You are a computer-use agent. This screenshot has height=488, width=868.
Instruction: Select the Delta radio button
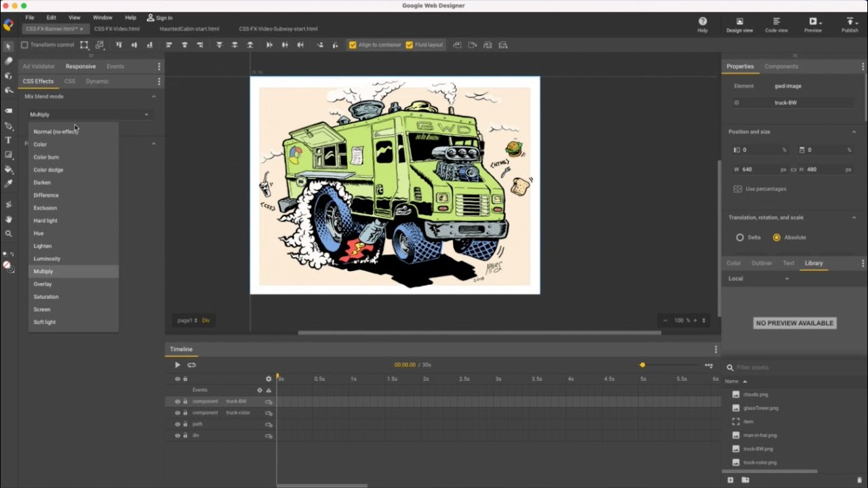tap(740, 237)
